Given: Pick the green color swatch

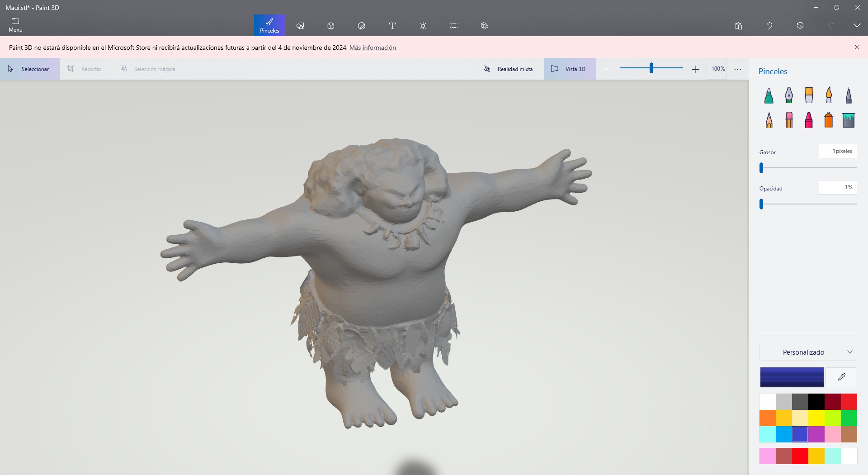Looking at the screenshot, I should point(849,418).
